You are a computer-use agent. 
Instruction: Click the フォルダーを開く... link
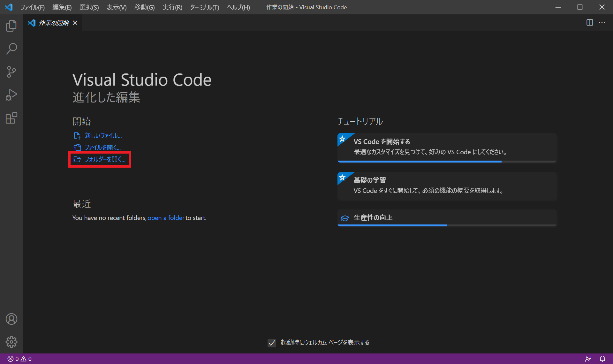(x=104, y=159)
